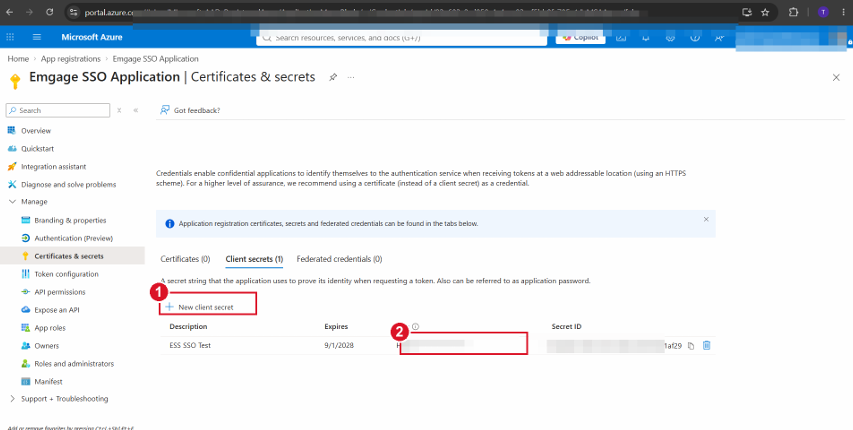The width and height of the screenshot is (853, 430).
Task: Open Branding & properties
Action: coord(70,220)
